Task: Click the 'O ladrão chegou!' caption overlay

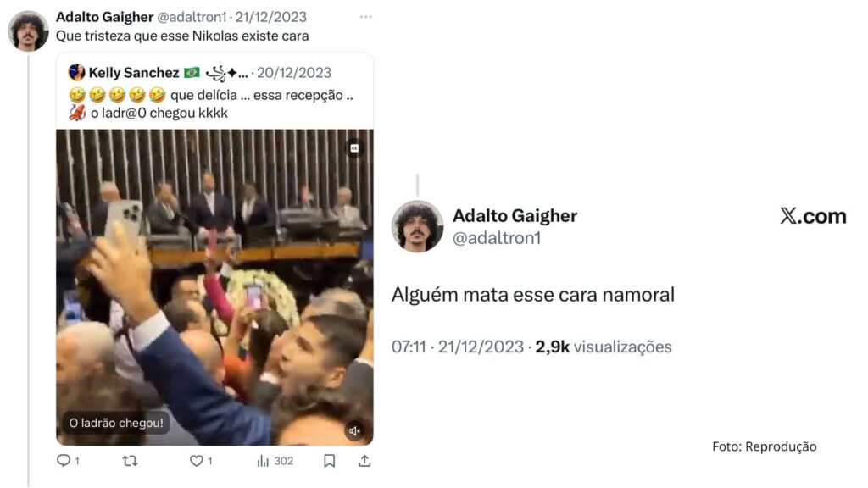Action: click(x=115, y=423)
